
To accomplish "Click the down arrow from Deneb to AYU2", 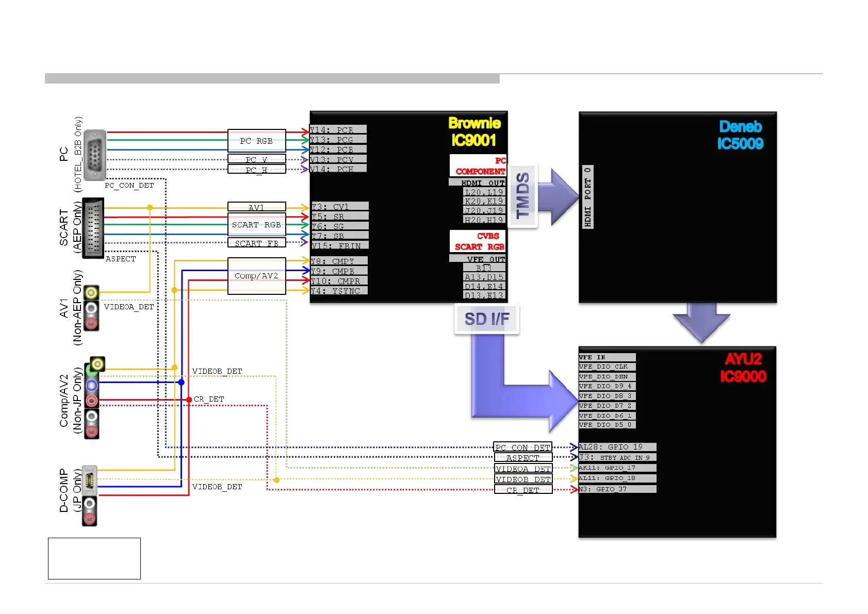I will tap(701, 323).
